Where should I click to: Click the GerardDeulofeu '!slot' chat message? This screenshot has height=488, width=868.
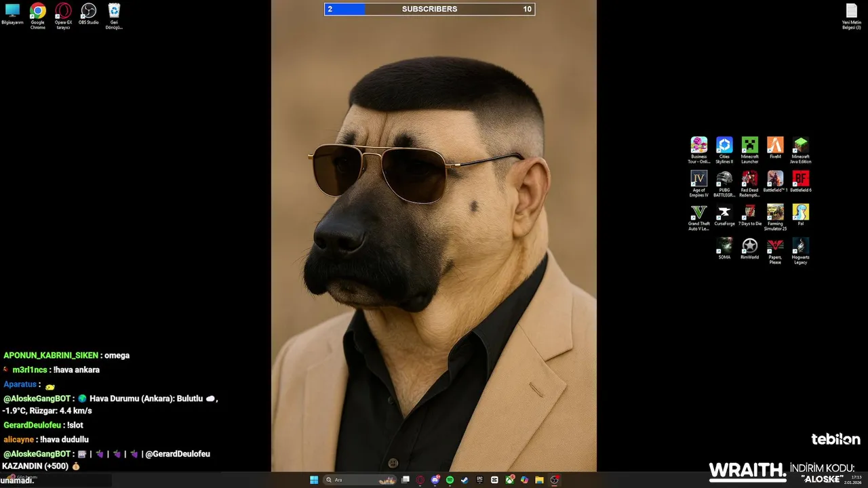coord(43,425)
